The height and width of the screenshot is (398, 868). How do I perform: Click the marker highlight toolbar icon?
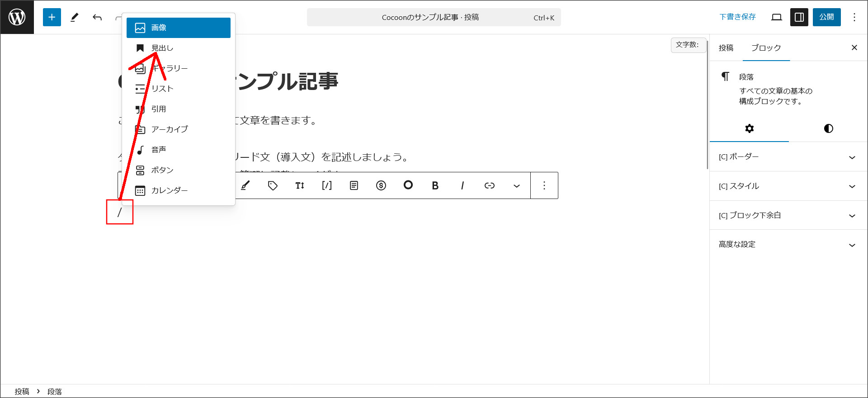[x=245, y=185]
